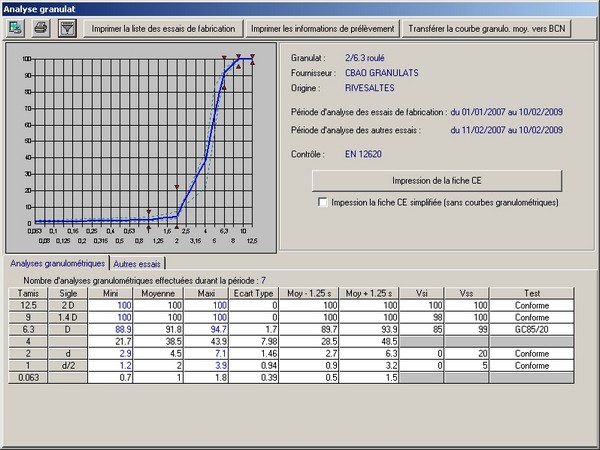Toggle the filter funnel icon

tap(66, 28)
